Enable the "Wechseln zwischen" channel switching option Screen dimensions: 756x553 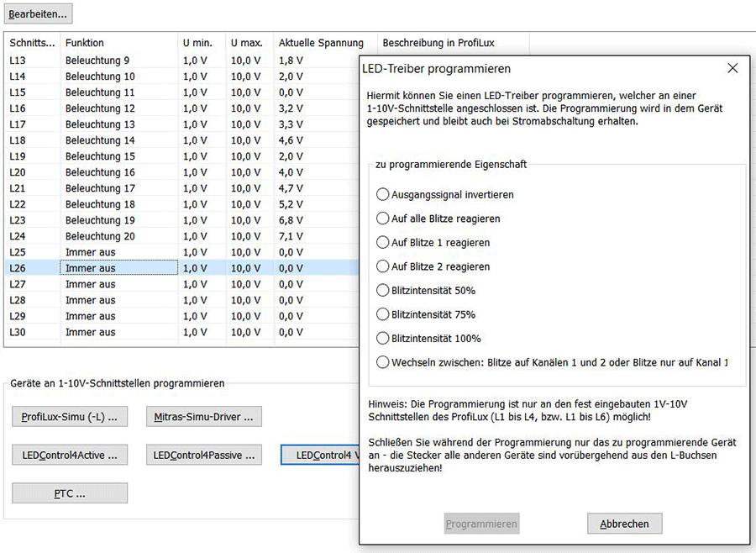[x=384, y=361]
